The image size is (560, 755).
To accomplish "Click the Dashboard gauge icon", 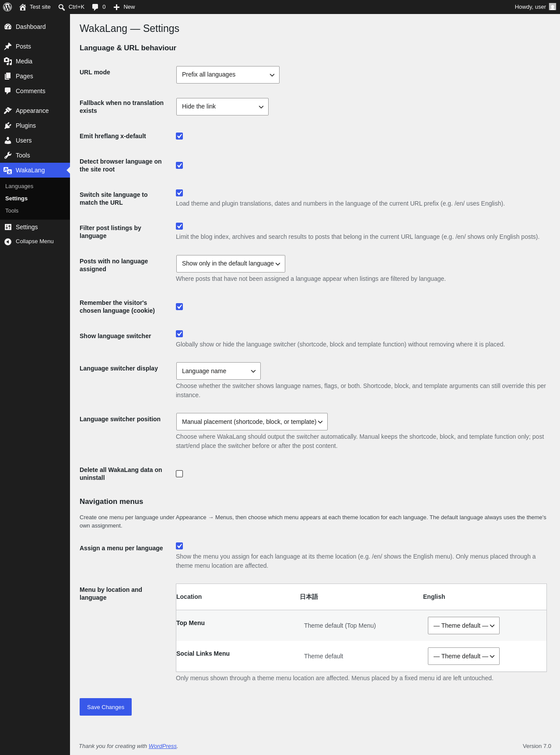I will tap(8, 27).
